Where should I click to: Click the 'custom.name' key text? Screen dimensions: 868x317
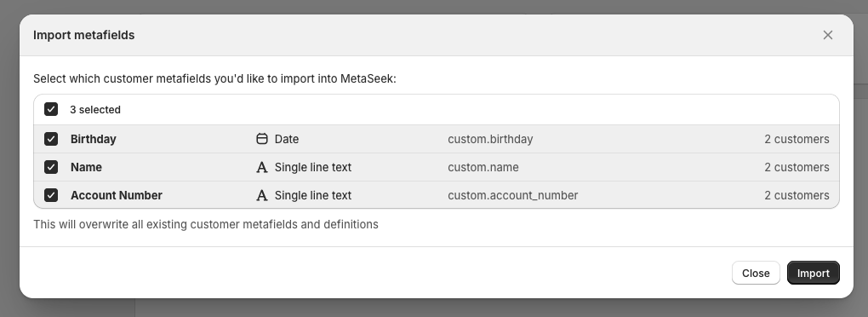(x=483, y=167)
